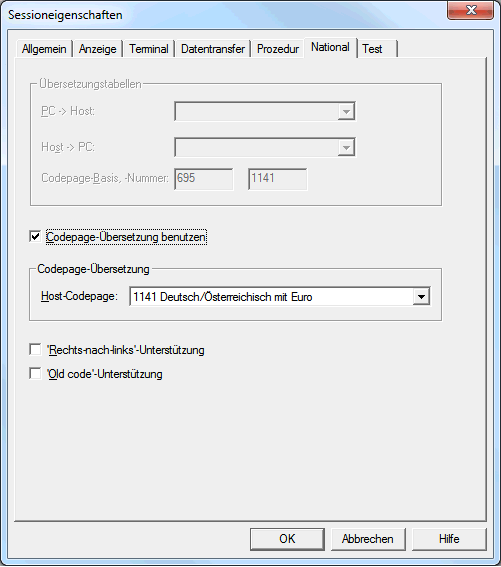The height and width of the screenshot is (567, 501).
Task: Click the Übersetzungstabellen group label
Action: (x=90, y=84)
